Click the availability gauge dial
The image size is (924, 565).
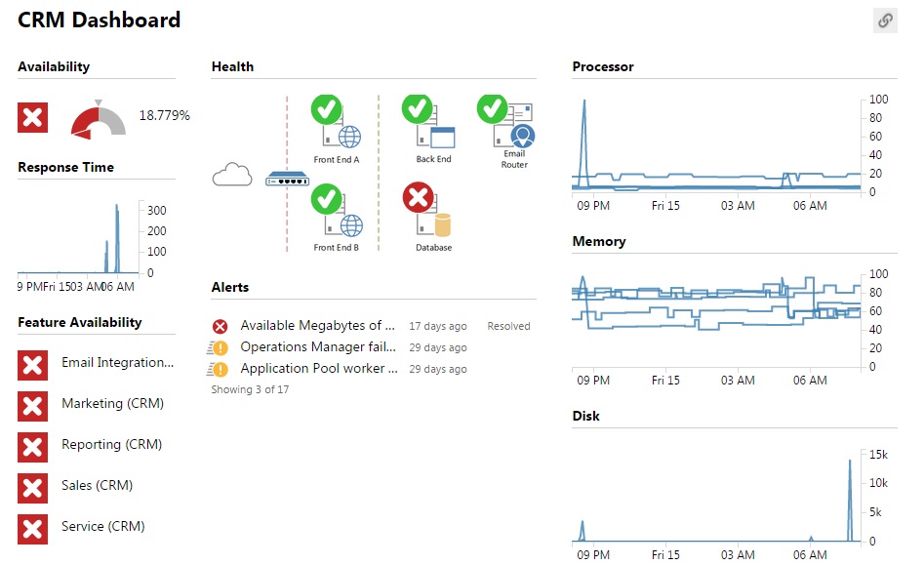point(99,121)
